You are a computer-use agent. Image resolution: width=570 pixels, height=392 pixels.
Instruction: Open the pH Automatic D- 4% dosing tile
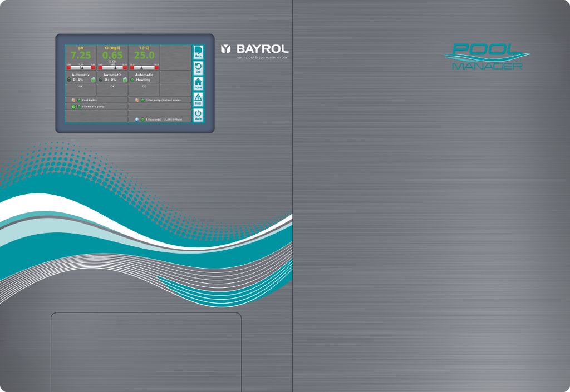pyautogui.click(x=81, y=77)
